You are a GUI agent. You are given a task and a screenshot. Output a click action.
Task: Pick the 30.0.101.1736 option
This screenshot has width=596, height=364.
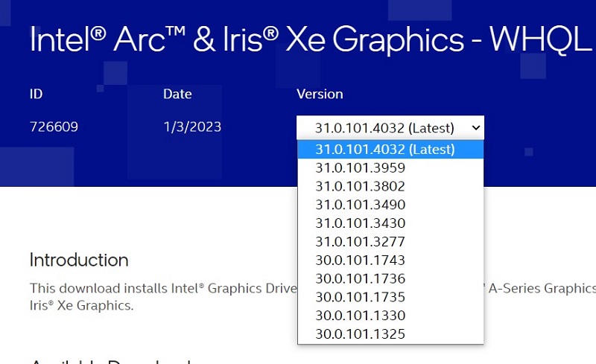tap(360, 278)
